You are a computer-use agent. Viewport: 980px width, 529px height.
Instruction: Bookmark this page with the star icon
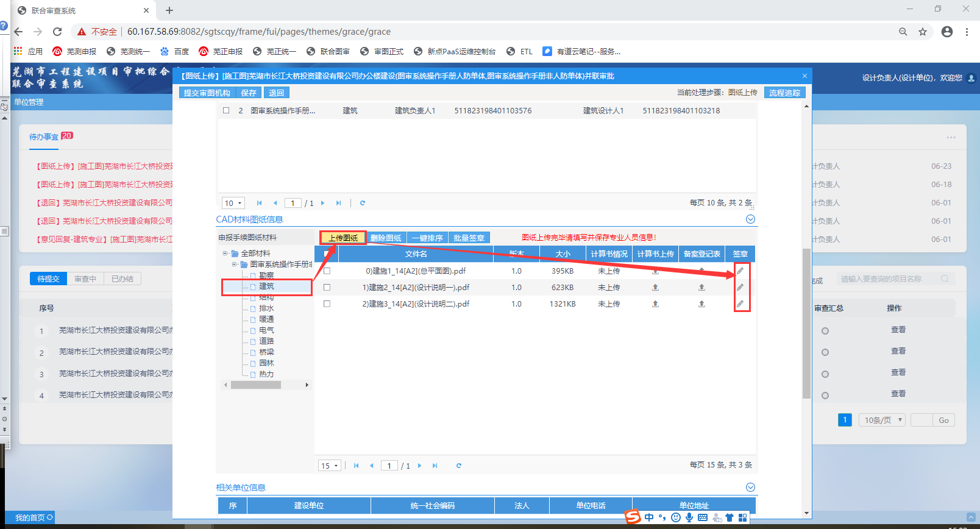click(x=923, y=32)
